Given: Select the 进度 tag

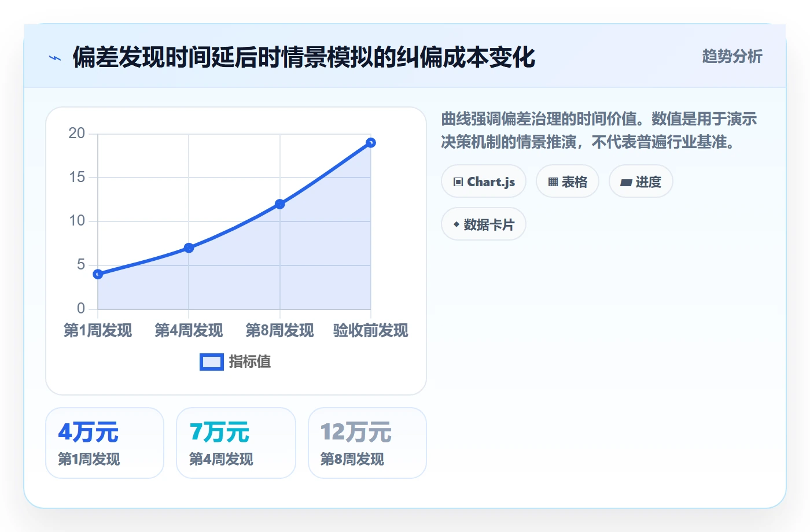Looking at the screenshot, I should (641, 182).
